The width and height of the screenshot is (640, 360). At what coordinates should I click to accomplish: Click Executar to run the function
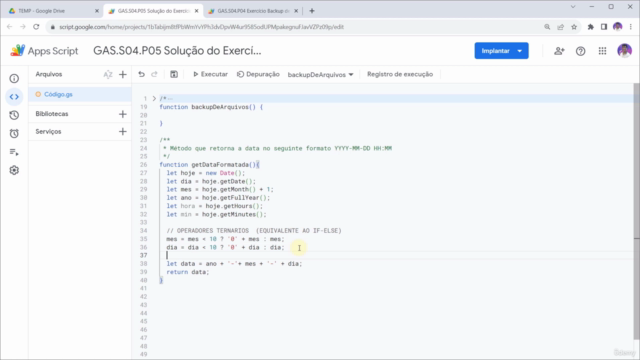[211, 74]
